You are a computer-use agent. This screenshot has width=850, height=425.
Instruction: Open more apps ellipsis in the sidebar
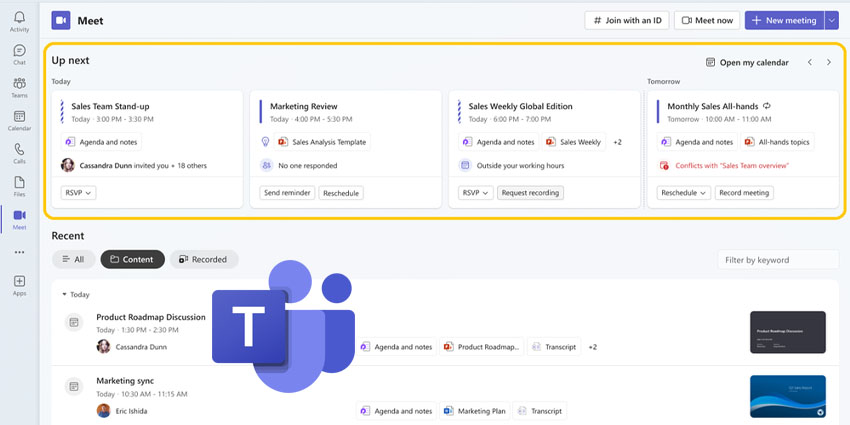pos(20,252)
